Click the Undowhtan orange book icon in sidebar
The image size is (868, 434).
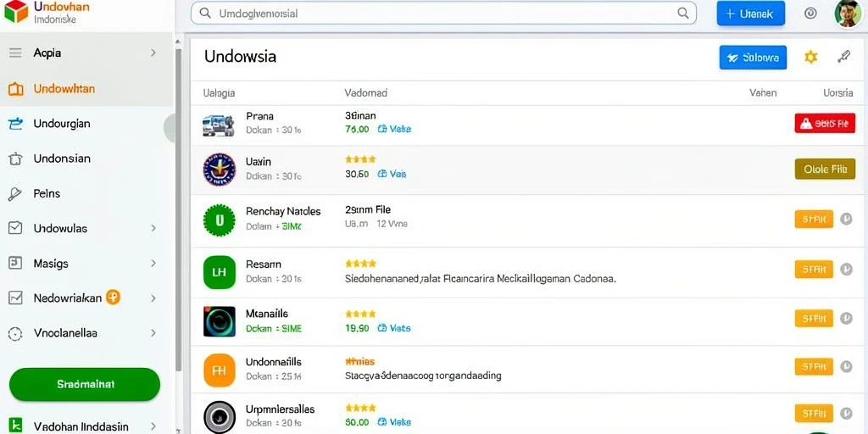[15, 89]
